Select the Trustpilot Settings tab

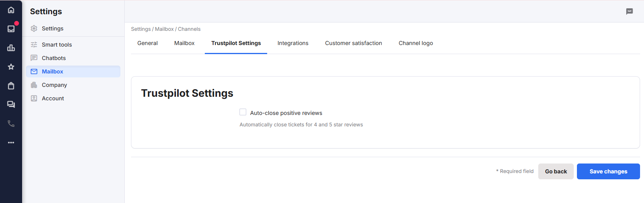click(236, 43)
